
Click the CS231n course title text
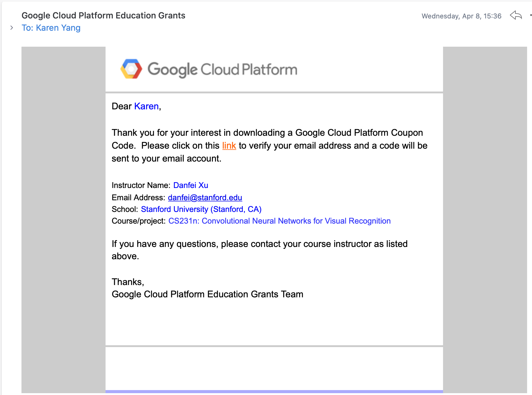279,221
